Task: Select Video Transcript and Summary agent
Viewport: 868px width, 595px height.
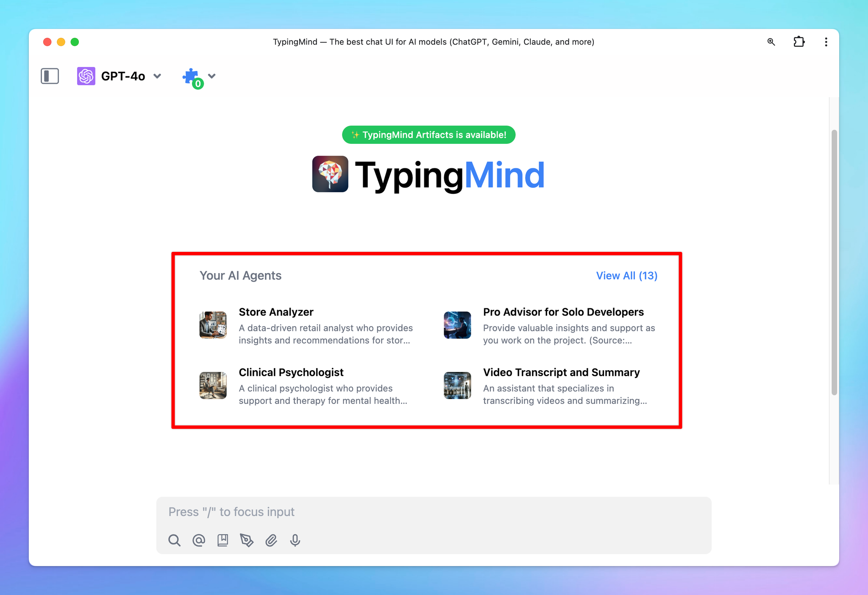Action: pyautogui.click(x=561, y=372)
